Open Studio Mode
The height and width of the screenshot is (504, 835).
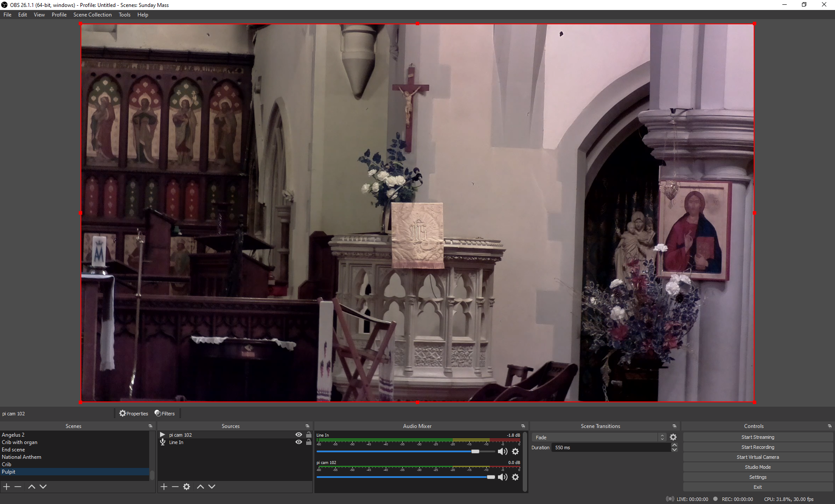tap(758, 467)
